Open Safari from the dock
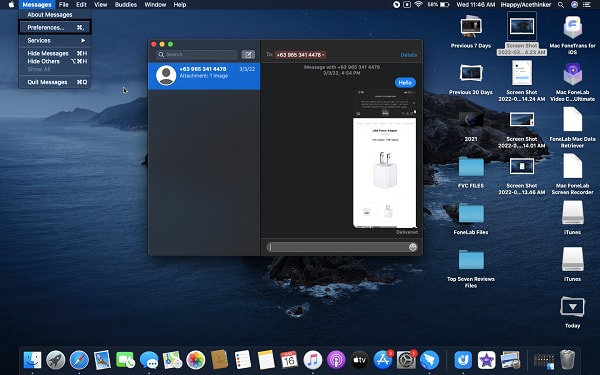600x375 pixels. click(79, 360)
